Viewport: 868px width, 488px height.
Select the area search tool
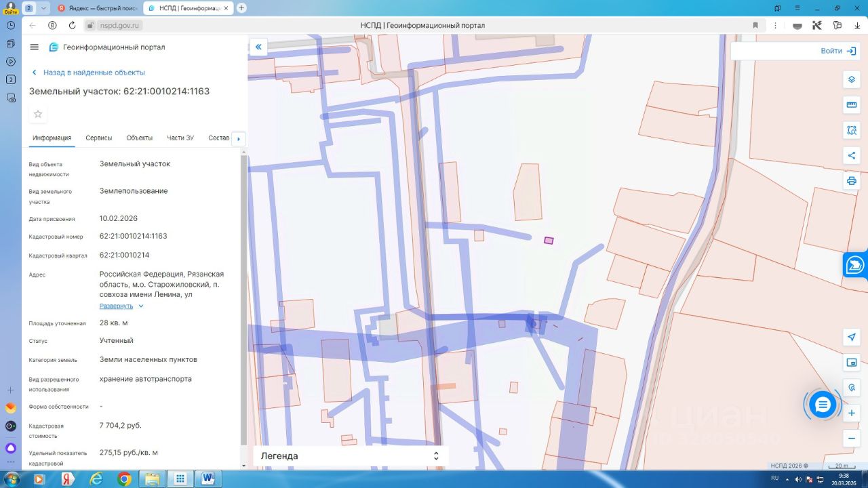(x=852, y=130)
